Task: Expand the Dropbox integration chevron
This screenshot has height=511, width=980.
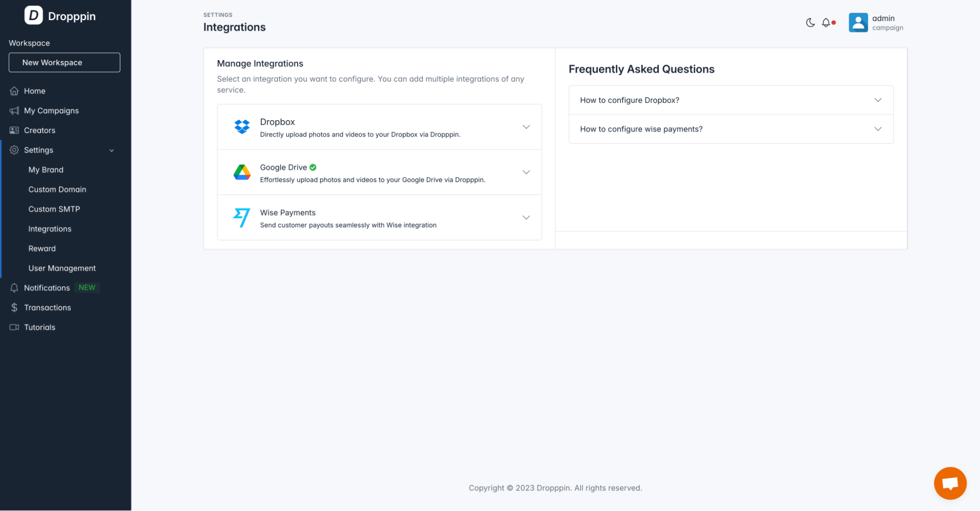Action: point(526,127)
